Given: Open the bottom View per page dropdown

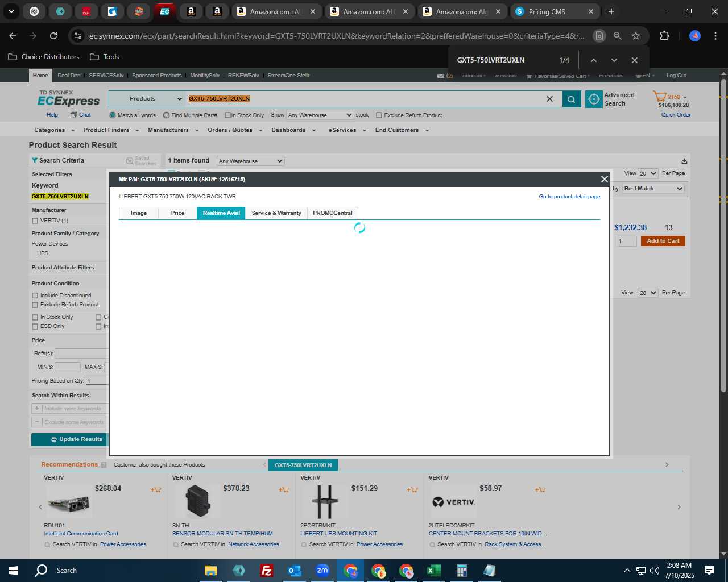Looking at the screenshot, I should pyautogui.click(x=648, y=293).
